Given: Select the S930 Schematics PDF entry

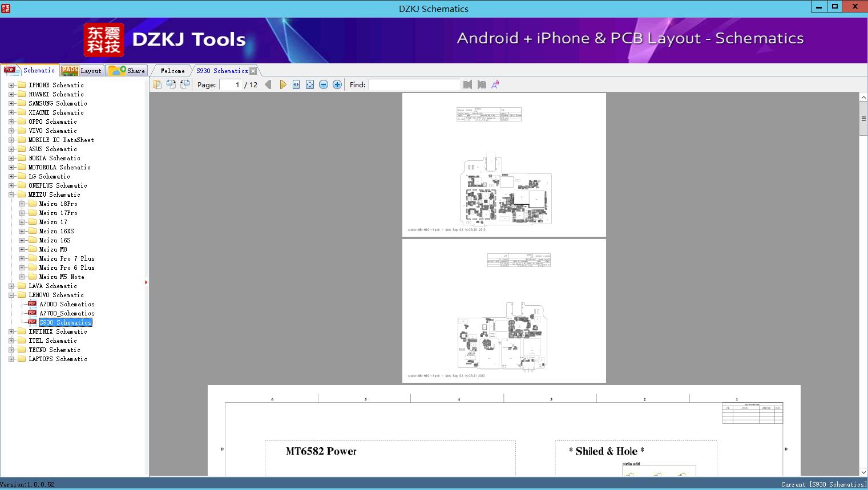Looking at the screenshot, I should pyautogui.click(x=65, y=322).
